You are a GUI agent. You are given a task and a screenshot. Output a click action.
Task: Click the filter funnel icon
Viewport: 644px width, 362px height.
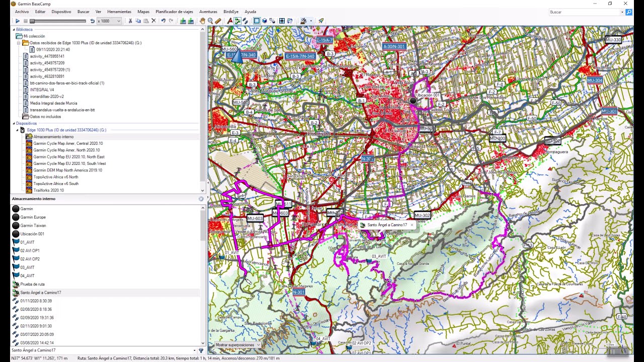(x=201, y=350)
